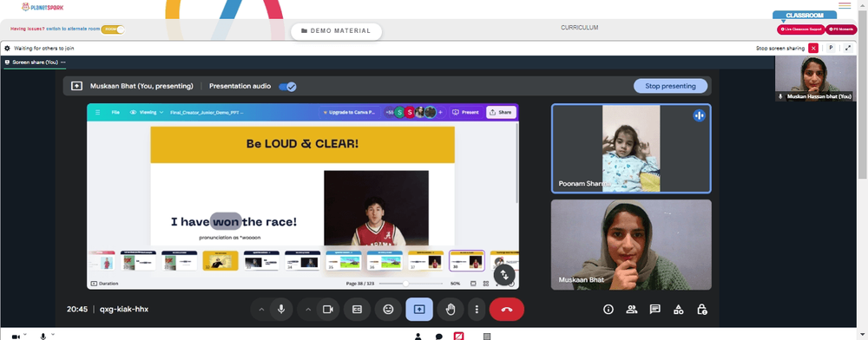Expand microphone audio settings chevron
This screenshot has width=868, height=340.
click(261, 310)
